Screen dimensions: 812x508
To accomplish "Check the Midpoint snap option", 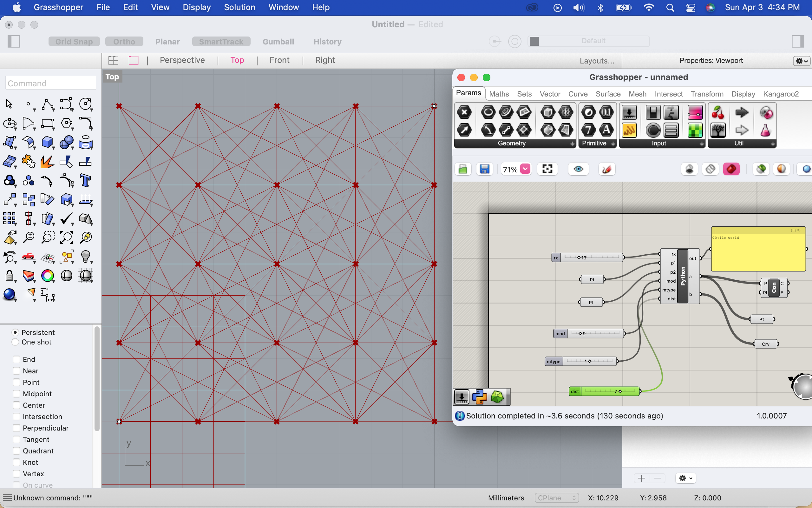I will 16,394.
